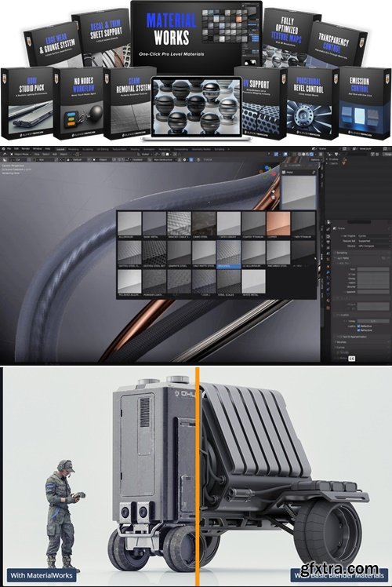Screen dimensions: 392x587
Task: Open the Object properties tab icon
Action: [328, 267]
